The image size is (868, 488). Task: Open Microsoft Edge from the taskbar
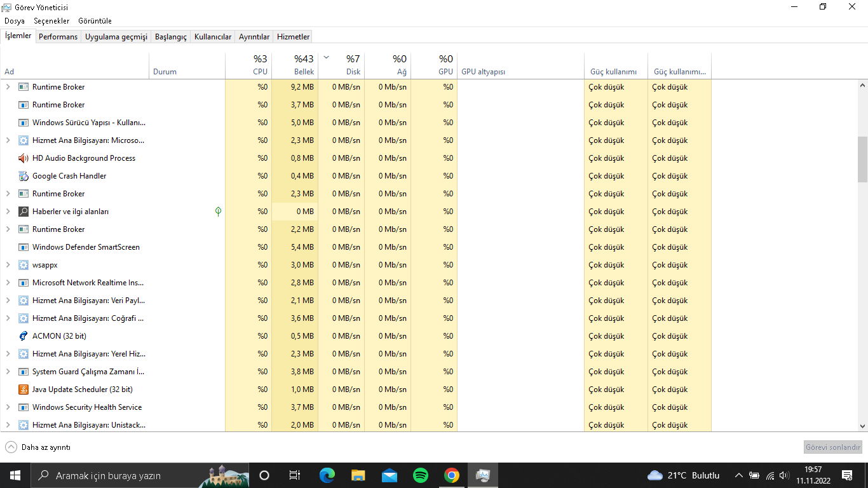click(327, 475)
